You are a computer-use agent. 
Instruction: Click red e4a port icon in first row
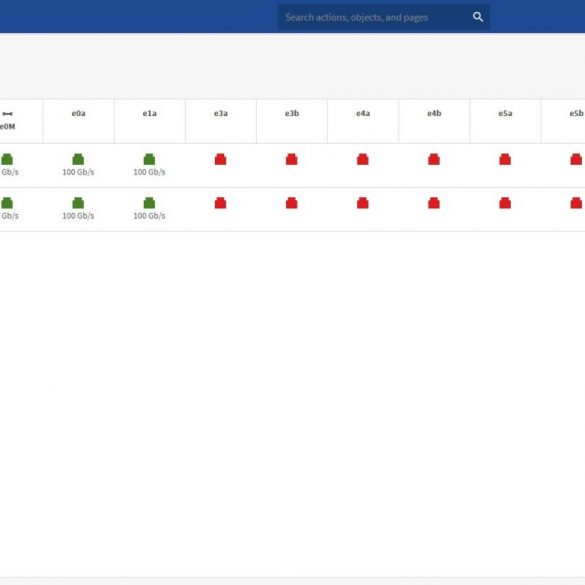[x=363, y=159]
